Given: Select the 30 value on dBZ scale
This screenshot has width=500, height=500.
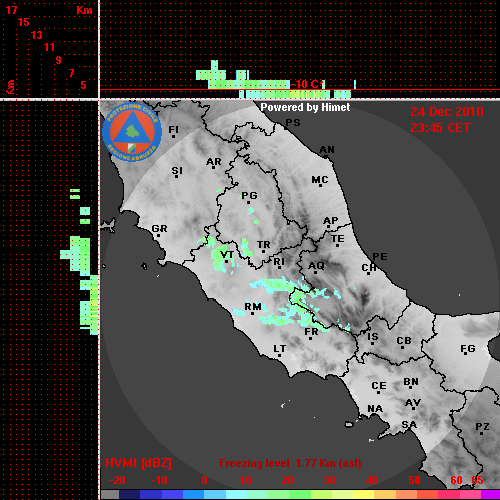Looking at the screenshot, I should [329, 480].
